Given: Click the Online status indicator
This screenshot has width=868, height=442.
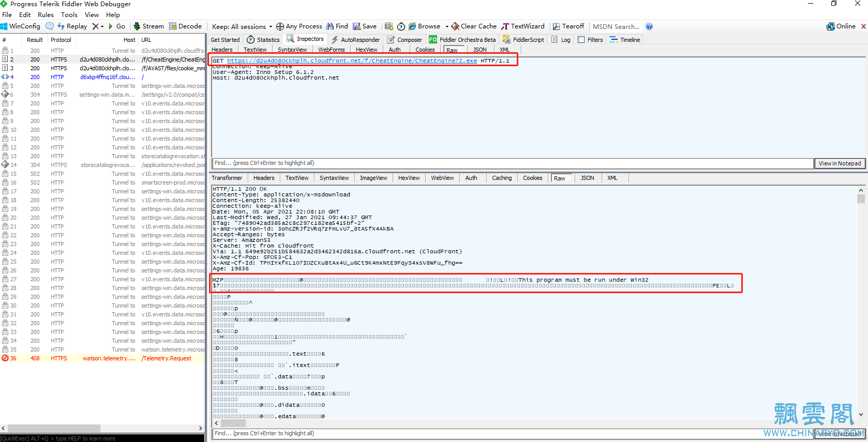Looking at the screenshot, I should pyautogui.click(x=841, y=26).
